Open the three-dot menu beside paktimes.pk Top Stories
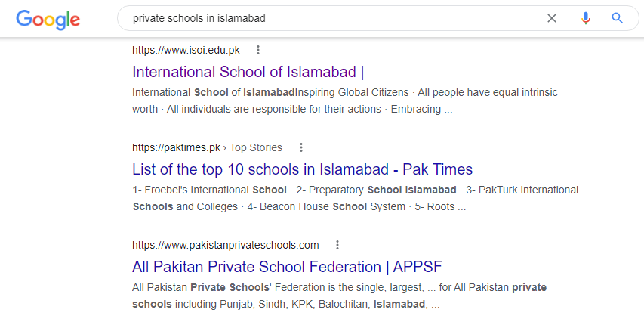This screenshot has height=328, width=644. click(300, 147)
